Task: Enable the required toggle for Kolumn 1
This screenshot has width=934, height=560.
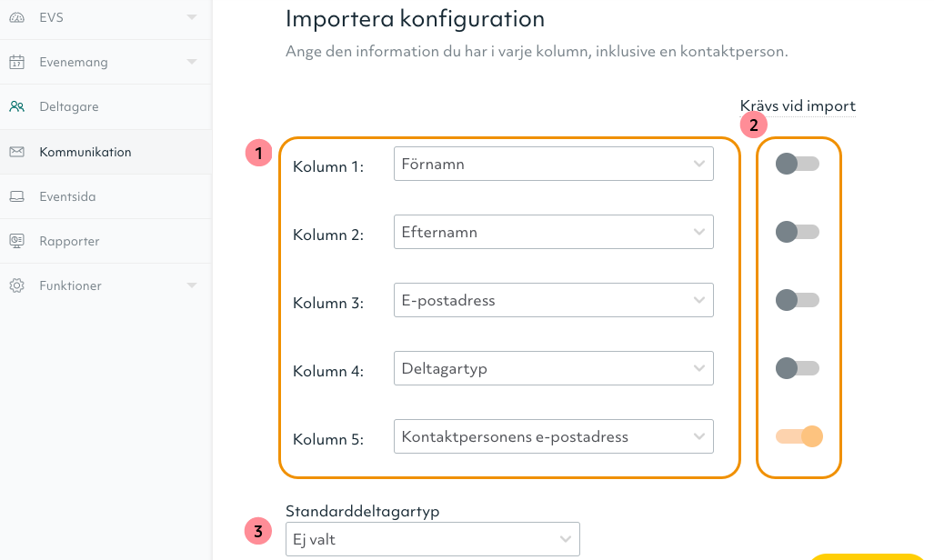Action: (798, 164)
